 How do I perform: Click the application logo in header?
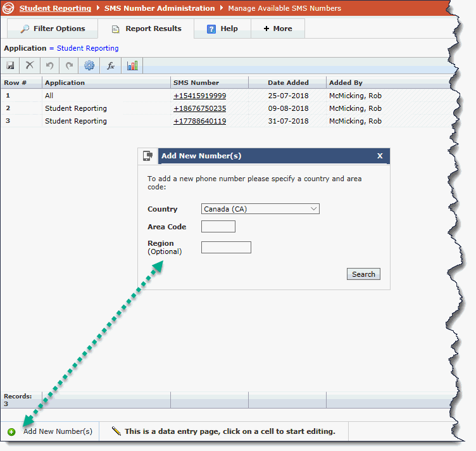[x=8, y=8]
